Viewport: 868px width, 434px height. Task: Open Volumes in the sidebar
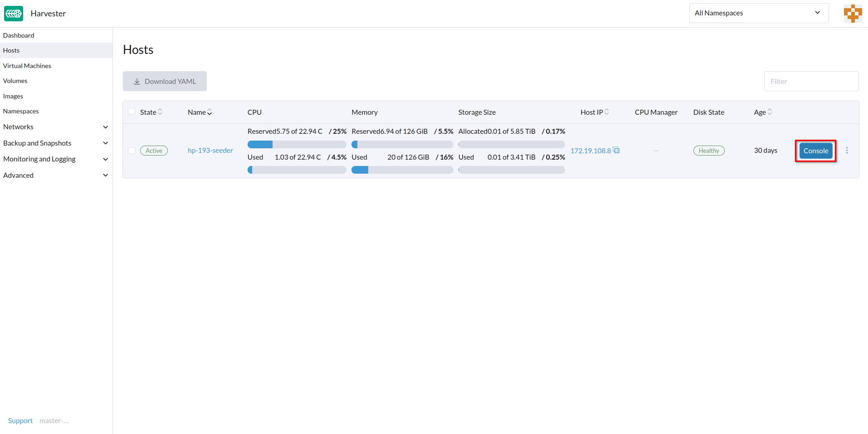click(x=15, y=81)
